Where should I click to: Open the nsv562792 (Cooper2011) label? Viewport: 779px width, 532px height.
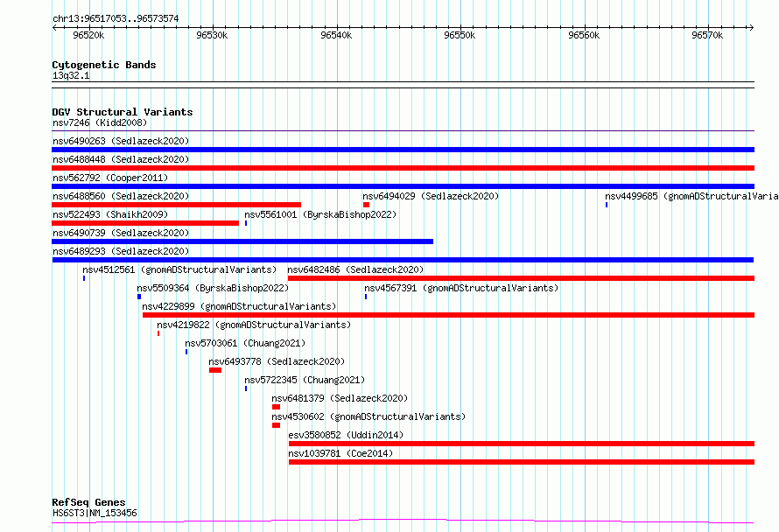tap(110, 178)
